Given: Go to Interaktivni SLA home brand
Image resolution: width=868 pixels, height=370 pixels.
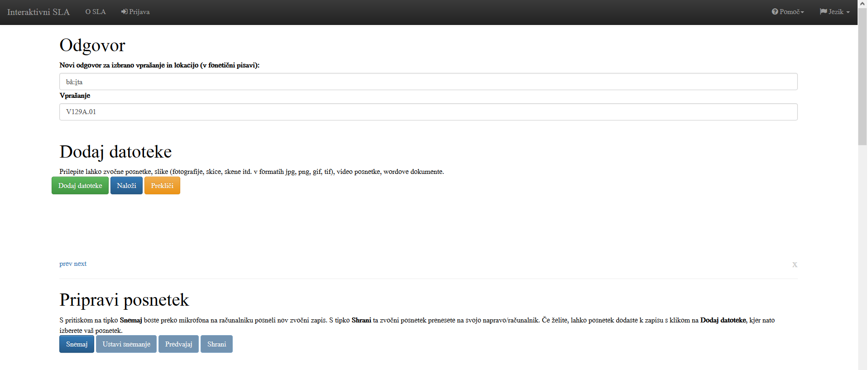Looking at the screenshot, I should click(38, 12).
